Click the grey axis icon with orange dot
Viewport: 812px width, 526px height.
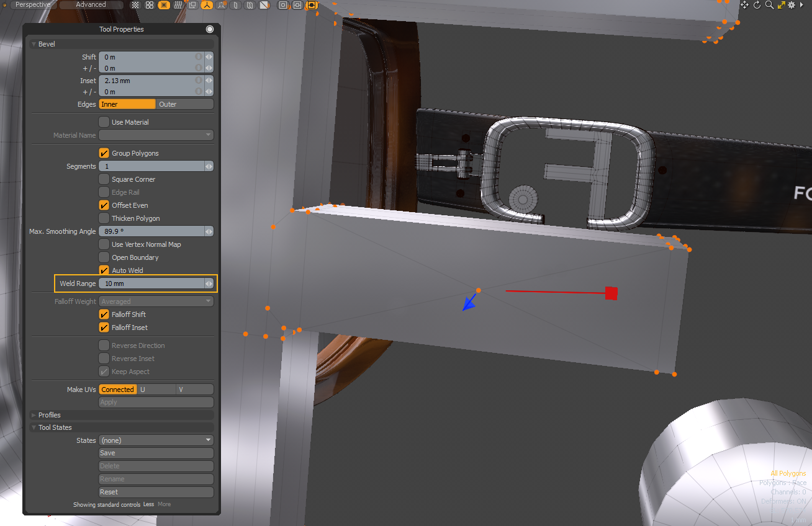pos(221,5)
